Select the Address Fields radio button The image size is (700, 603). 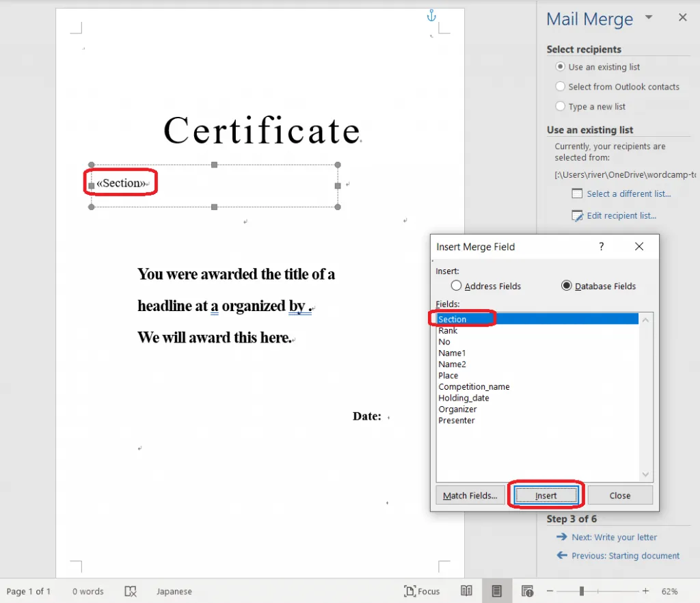457,286
